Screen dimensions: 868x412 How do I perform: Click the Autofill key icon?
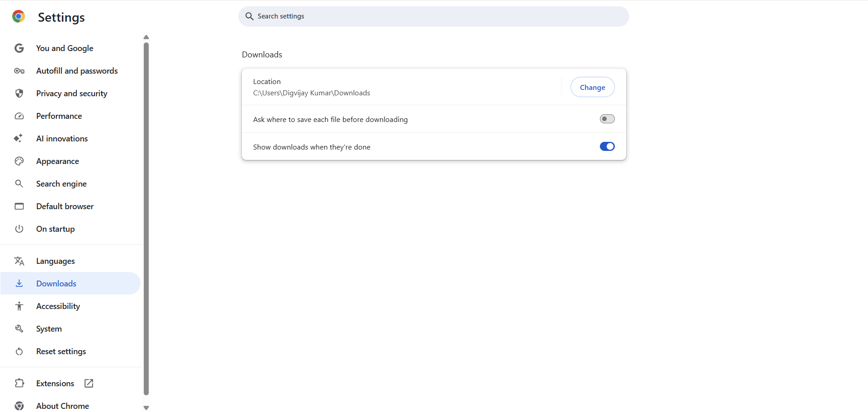pos(19,71)
